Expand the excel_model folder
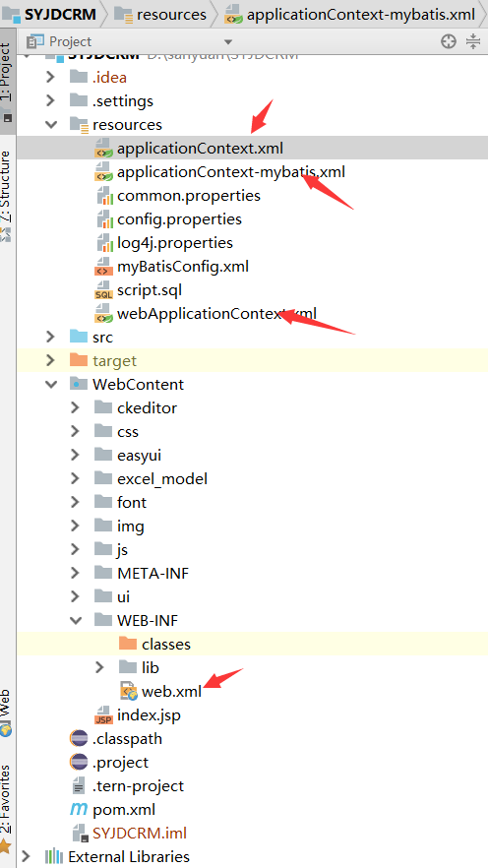488x868 pixels. pyautogui.click(x=75, y=479)
